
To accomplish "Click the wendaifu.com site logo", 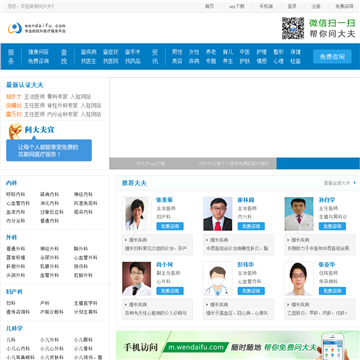I will click(x=37, y=28).
